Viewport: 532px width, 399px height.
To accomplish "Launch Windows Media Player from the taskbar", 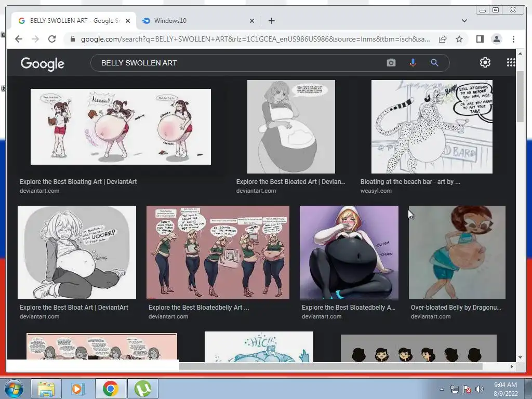I will pyautogui.click(x=78, y=389).
